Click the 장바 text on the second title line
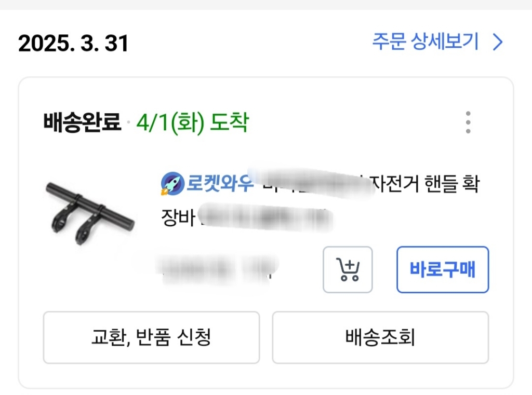532x395 pixels. point(178,219)
